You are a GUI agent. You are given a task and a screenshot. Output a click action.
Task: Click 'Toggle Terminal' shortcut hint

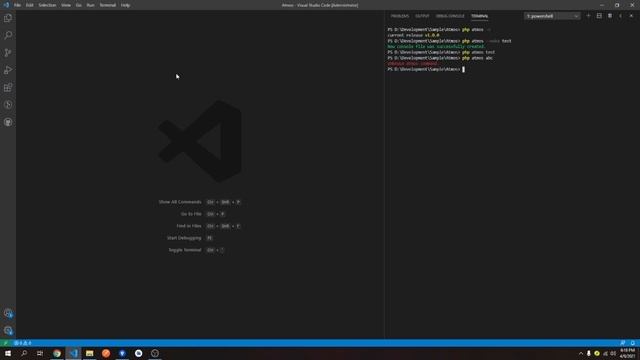click(196, 250)
